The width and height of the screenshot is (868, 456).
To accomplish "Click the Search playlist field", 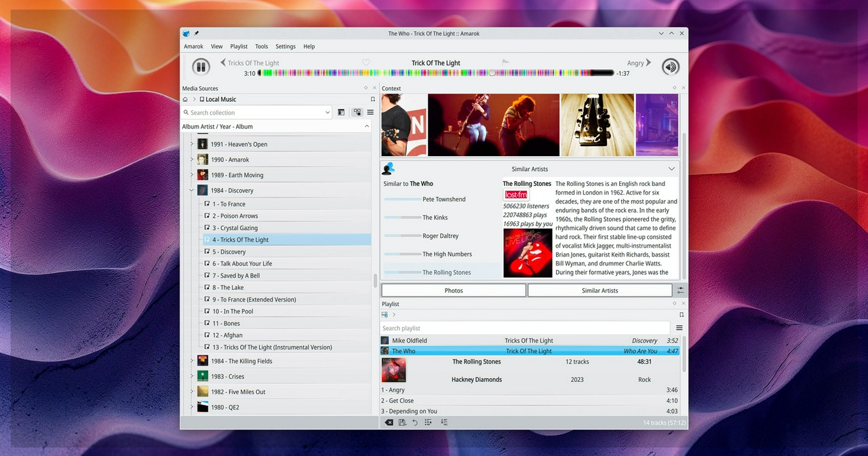I will (526, 328).
